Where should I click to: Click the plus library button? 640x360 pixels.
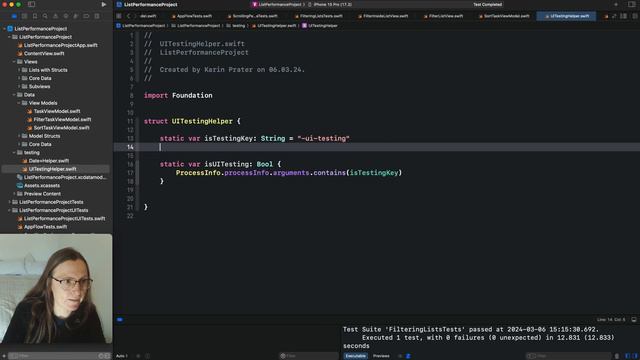coord(616,4)
